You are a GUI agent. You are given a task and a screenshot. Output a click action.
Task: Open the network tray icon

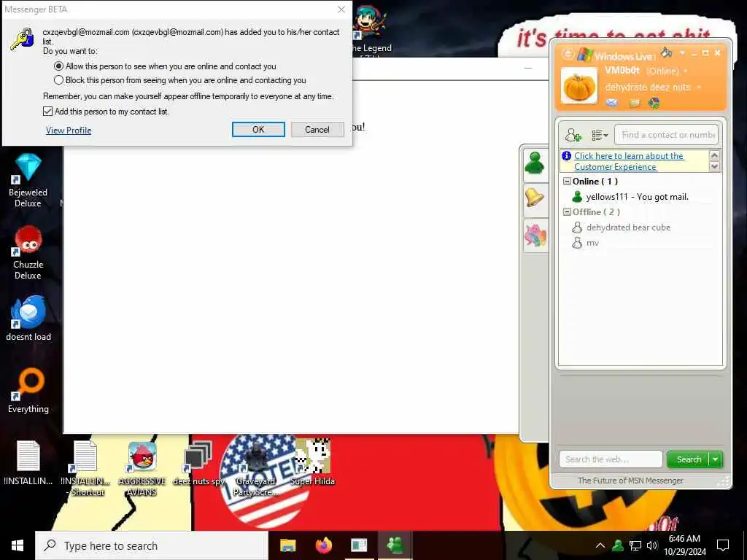tap(635, 545)
